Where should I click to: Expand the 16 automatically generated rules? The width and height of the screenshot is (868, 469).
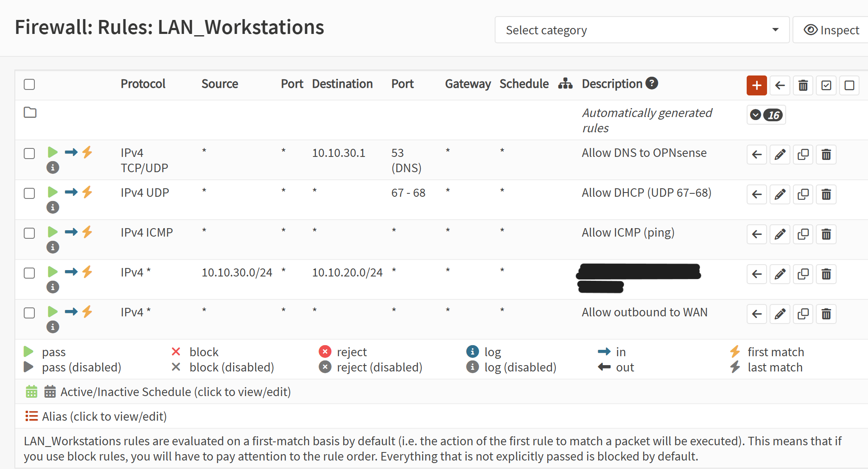click(766, 115)
